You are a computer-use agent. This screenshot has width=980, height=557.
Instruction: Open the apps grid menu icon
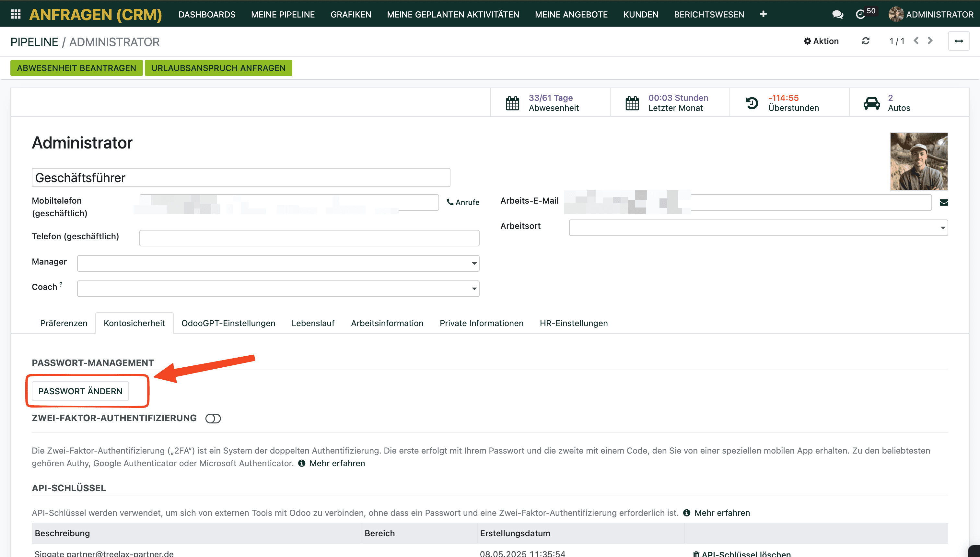[x=16, y=14]
